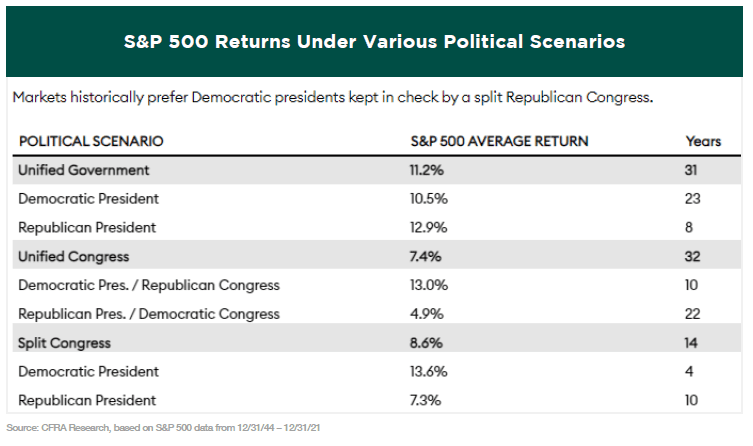This screenshot has width=753, height=446.
Task: Select the Unified Congress row label
Action: 74,256
